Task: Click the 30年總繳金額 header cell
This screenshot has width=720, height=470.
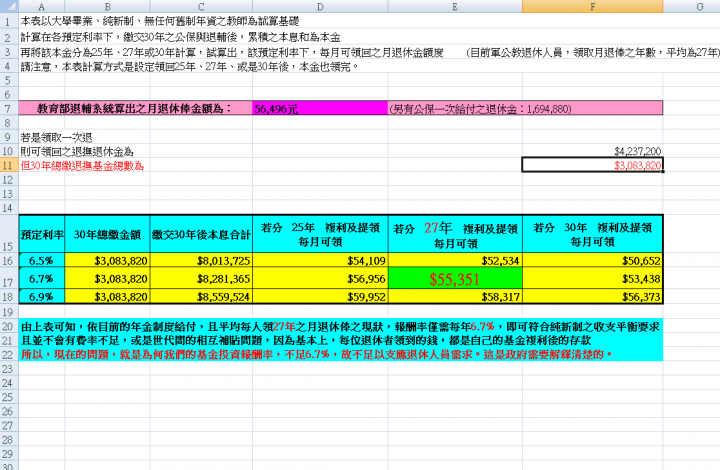Action: click(x=107, y=234)
